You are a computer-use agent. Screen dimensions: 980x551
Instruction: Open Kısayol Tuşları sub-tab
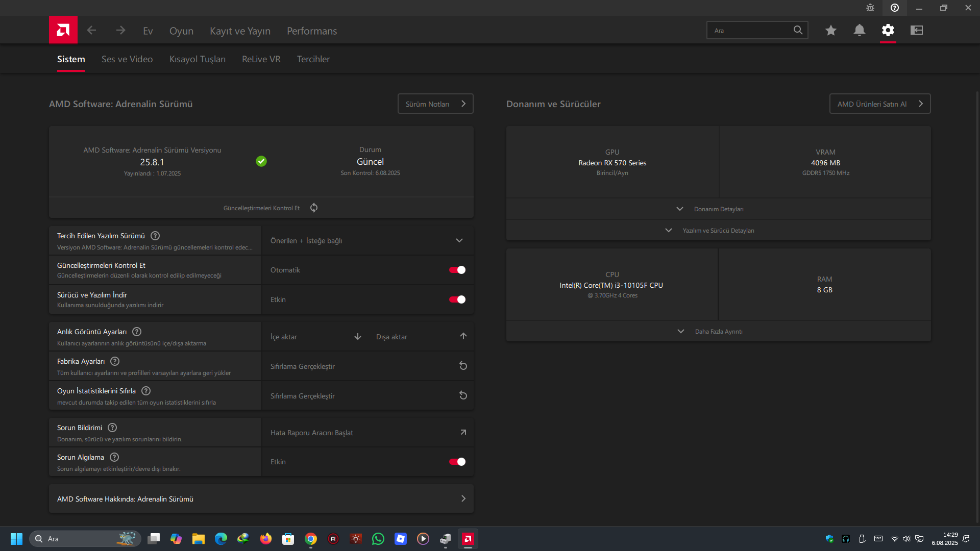[x=198, y=59]
